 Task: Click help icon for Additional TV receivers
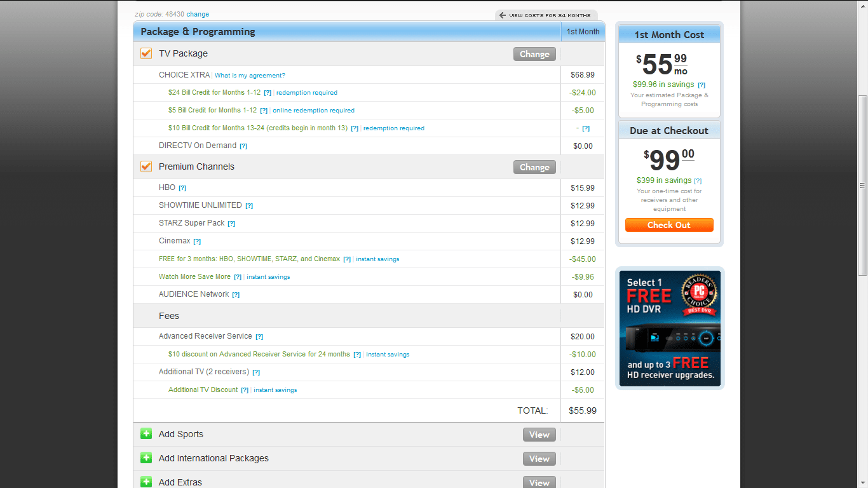coord(256,372)
